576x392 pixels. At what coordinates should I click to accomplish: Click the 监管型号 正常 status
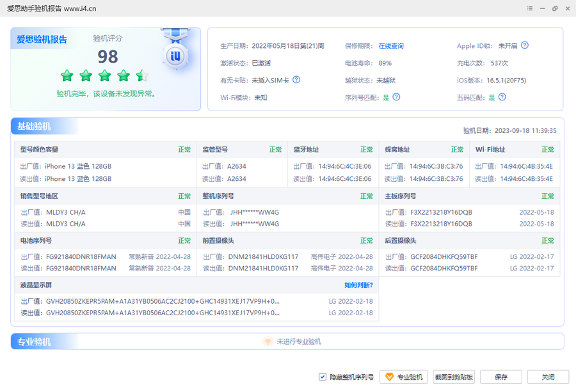point(275,150)
